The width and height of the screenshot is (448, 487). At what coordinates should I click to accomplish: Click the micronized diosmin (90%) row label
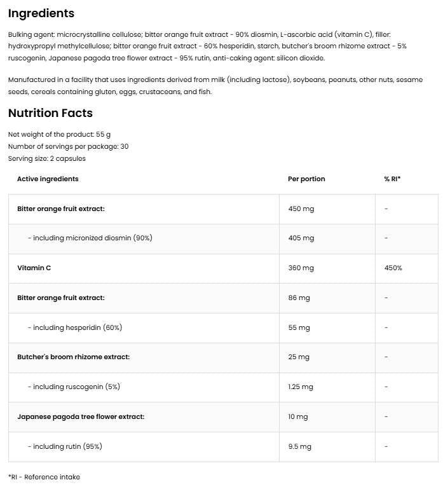[90, 238]
